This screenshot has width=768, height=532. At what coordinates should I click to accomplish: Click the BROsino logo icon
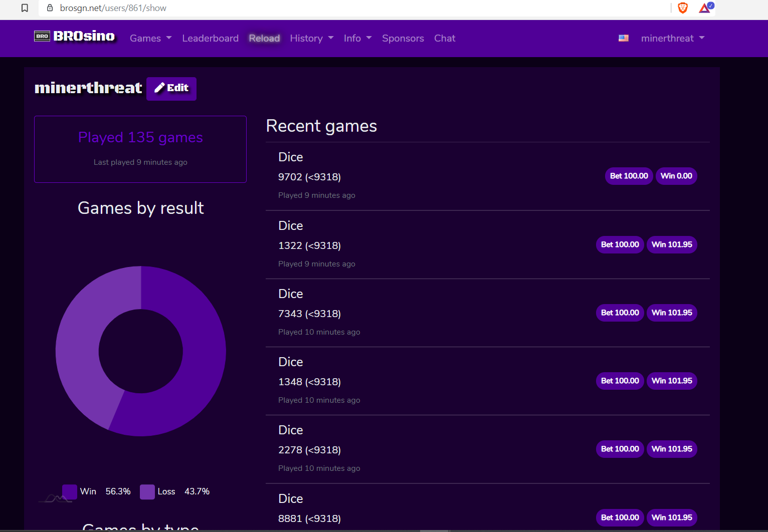pyautogui.click(x=42, y=36)
